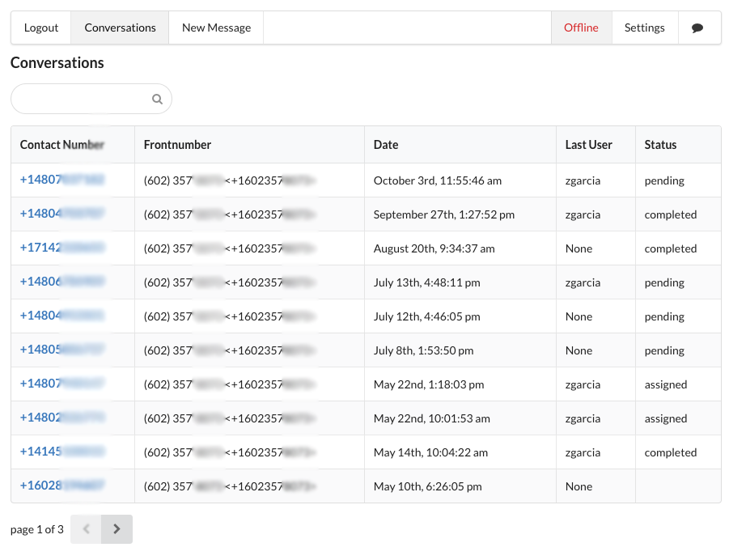The width and height of the screenshot is (729, 560).
Task: Open the Conversations tab
Action: (x=120, y=28)
